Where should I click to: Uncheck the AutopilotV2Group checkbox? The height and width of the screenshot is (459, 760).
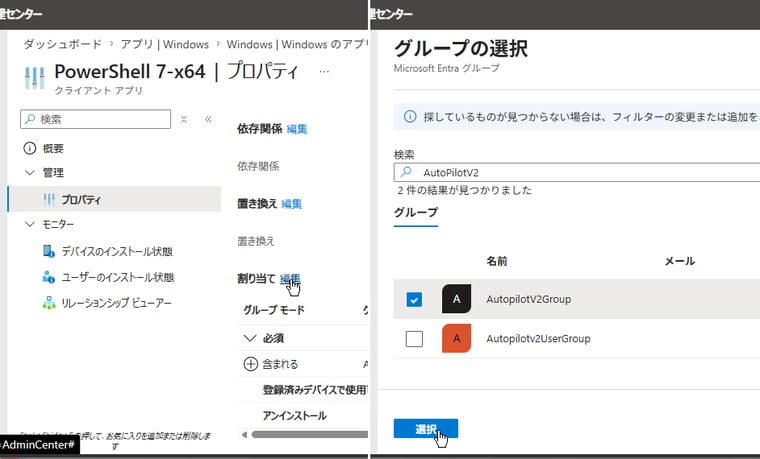(414, 300)
